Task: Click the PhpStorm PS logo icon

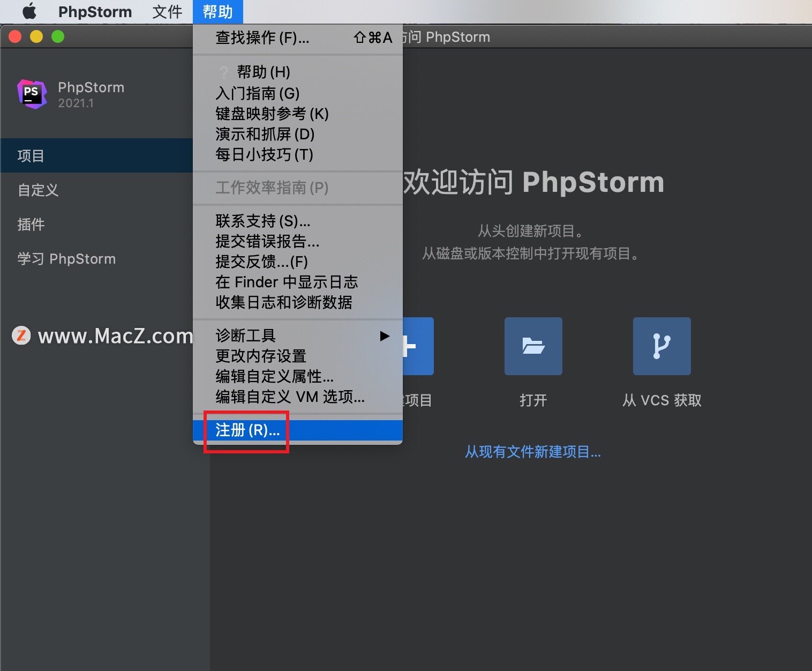Action: pos(32,94)
